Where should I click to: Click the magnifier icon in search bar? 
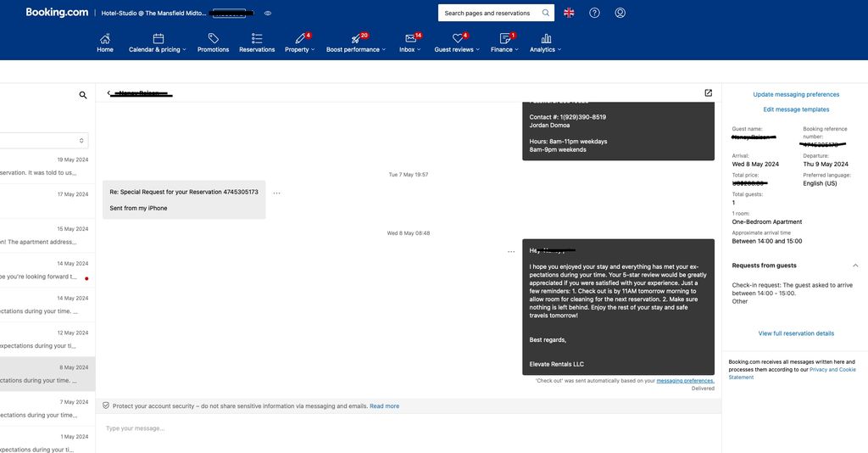(x=545, y=14)
